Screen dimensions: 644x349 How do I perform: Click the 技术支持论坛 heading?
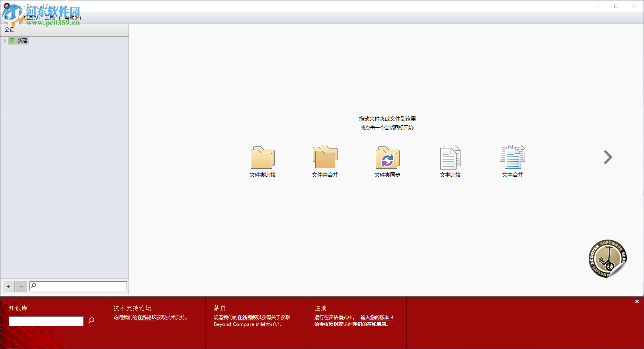point(132,308)
